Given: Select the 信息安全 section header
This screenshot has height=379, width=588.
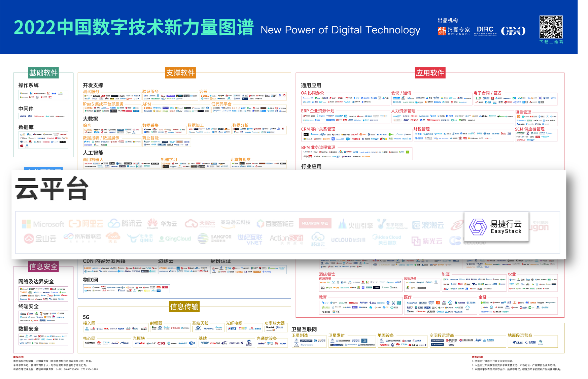Looking at the screenshot, I should pos(43,266).
